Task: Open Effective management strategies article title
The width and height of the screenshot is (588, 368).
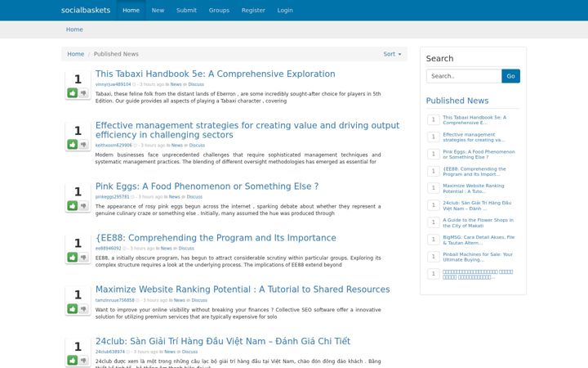Action: tap(247, 130)
